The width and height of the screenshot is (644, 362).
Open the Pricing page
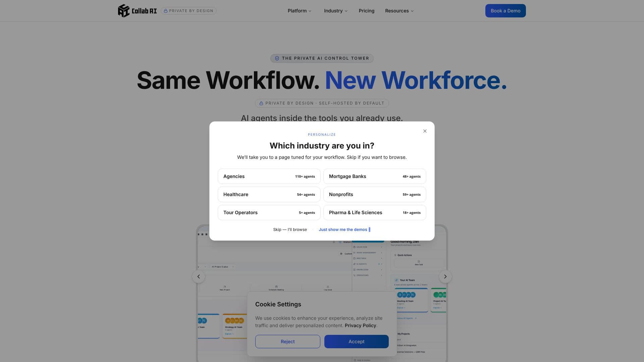tap(366, 11)
